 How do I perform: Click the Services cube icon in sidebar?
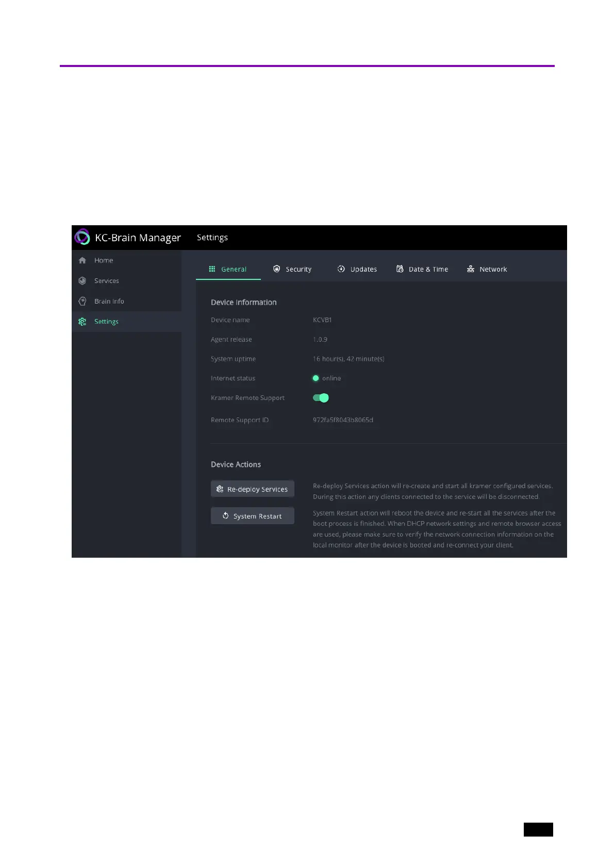click(82, 281)
